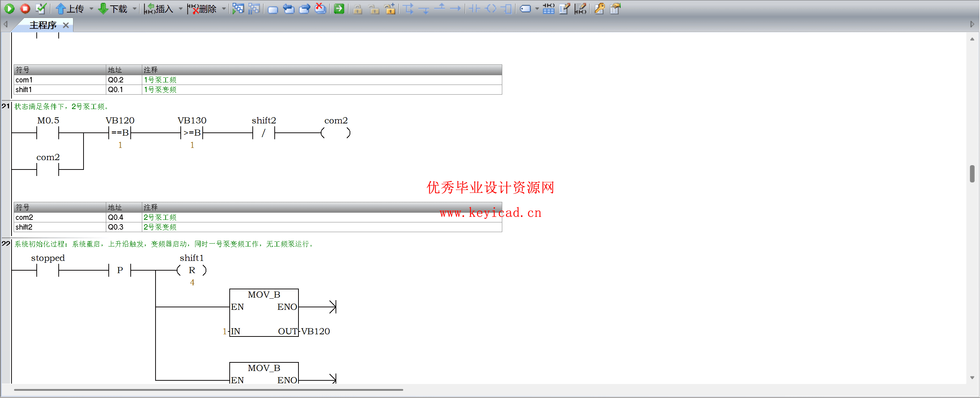Image resolution: width=980 pixels, height=398 pixels.
Task: Toggle network comments icon
Action: [580, 8]
